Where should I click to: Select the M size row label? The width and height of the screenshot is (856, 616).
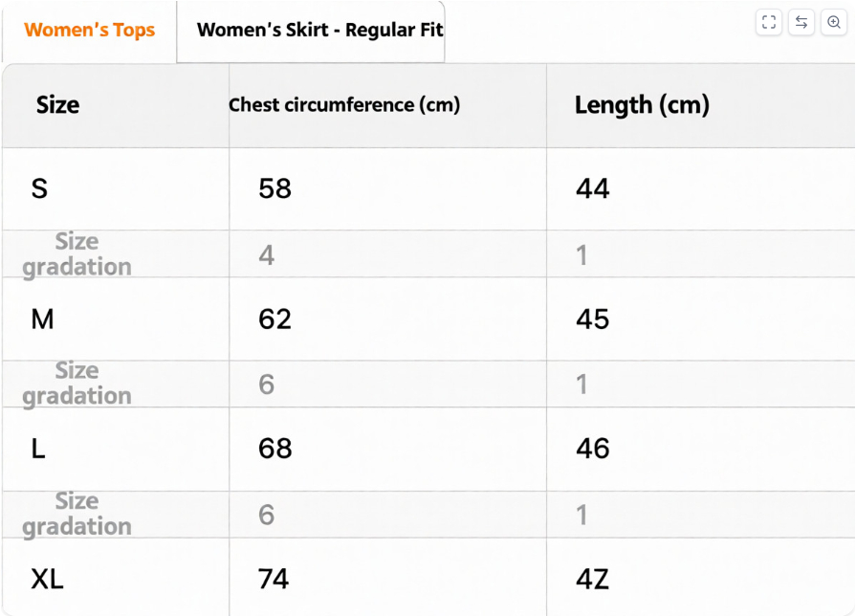click(42, 319)
